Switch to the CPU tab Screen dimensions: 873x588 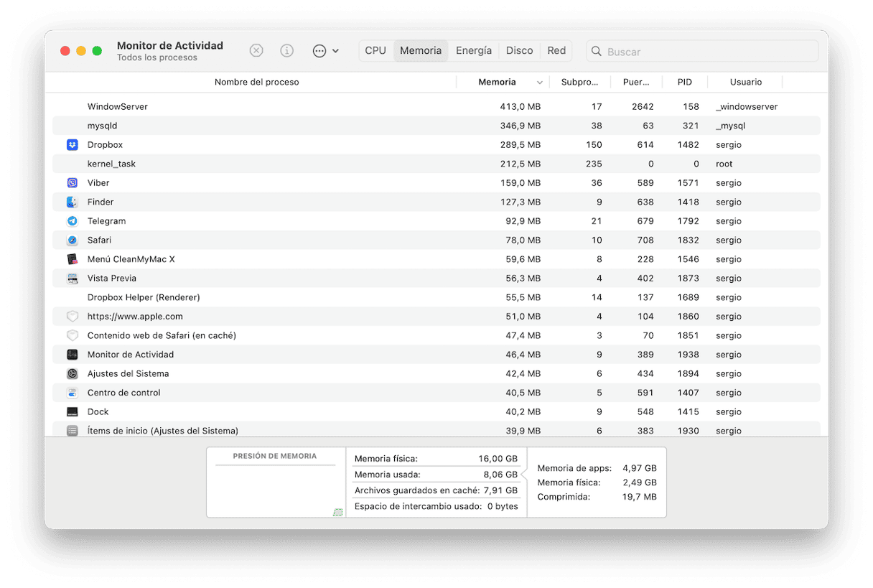coord(375,51)
